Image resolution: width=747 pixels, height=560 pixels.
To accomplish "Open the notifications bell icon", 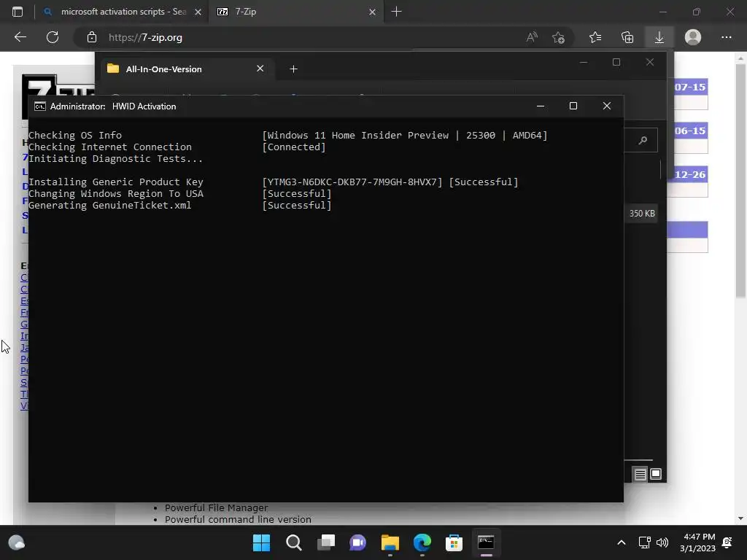I will [727, 542].
